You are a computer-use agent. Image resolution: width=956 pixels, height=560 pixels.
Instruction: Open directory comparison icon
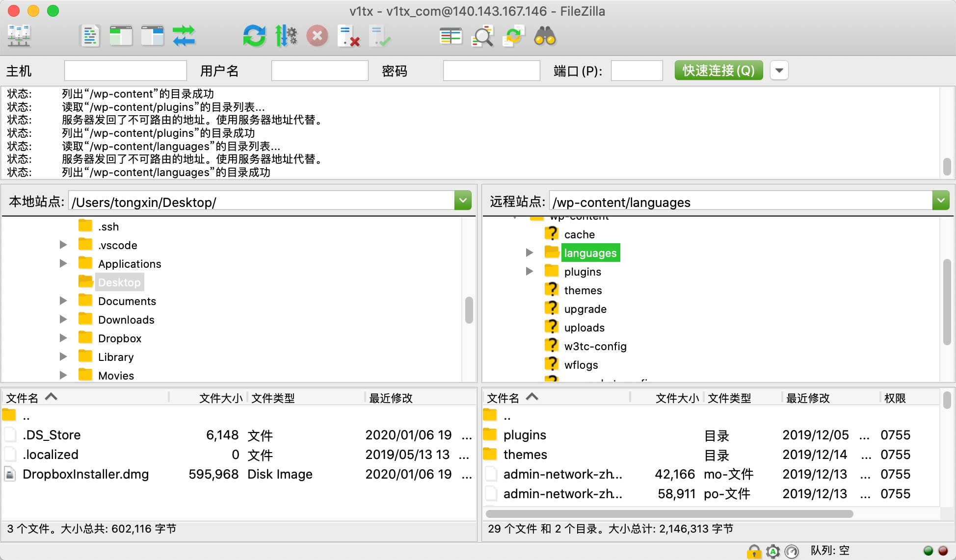coord(451,36)
